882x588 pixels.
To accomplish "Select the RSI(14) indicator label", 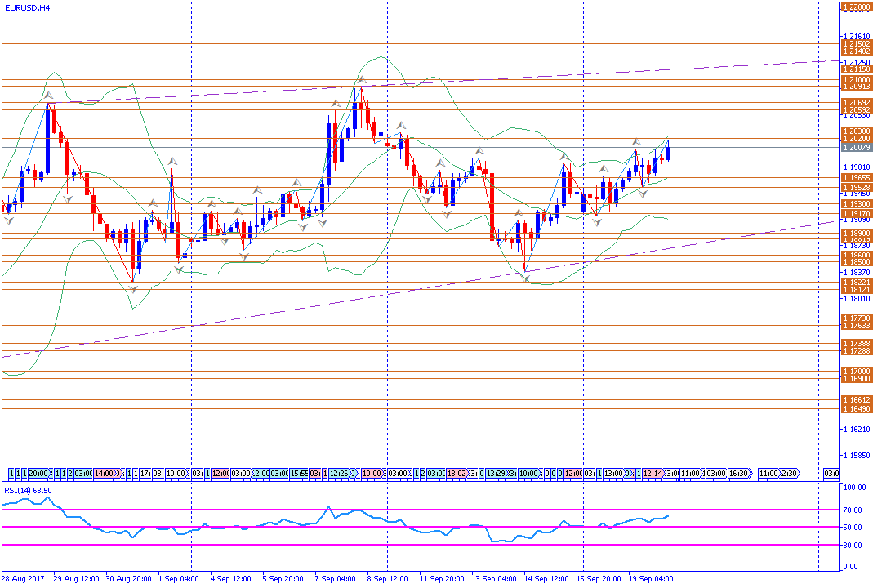I will [28, 490].
